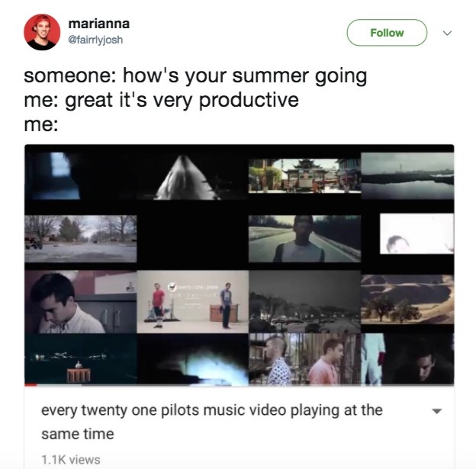Screen dimensions: 476x469
Task: Click the golden hills with trees thumbnail
Action: pyautogui.click(x=407, y=299)
